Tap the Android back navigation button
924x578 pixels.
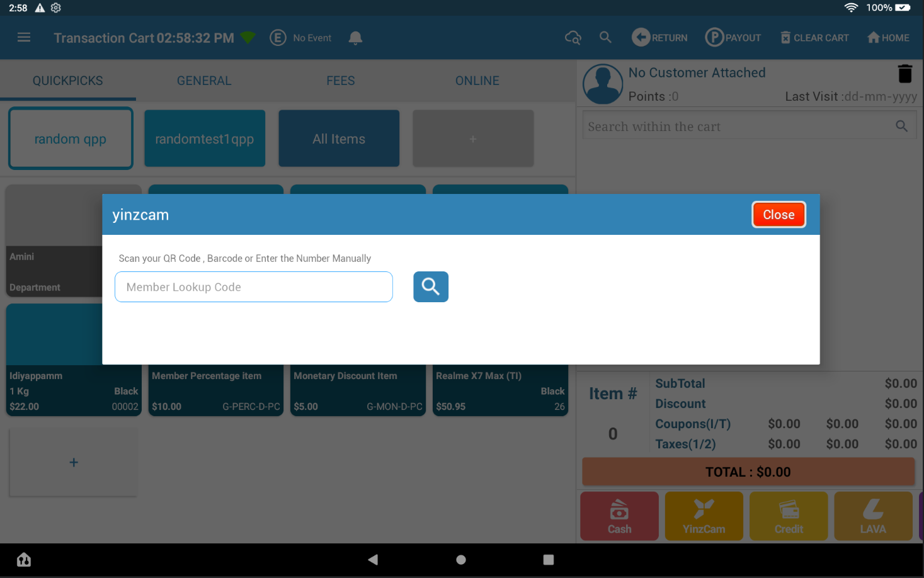coord(373,559)
